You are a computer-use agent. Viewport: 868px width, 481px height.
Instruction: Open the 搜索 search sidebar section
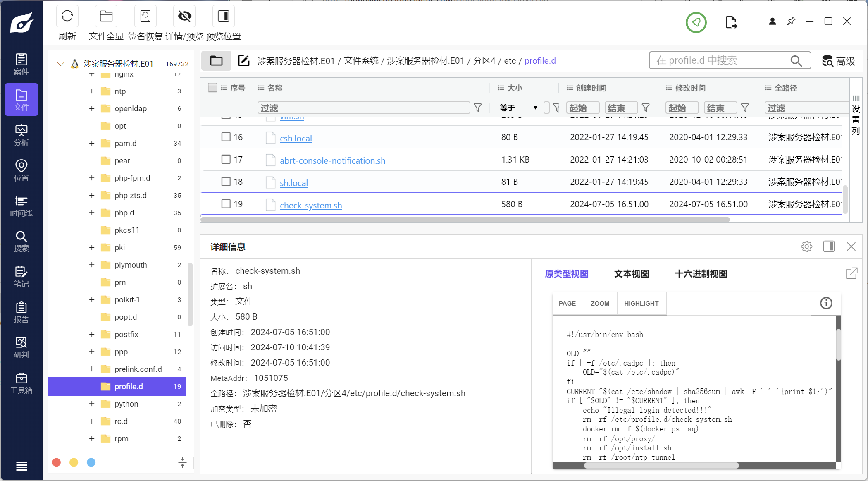(x=21, y=241)
